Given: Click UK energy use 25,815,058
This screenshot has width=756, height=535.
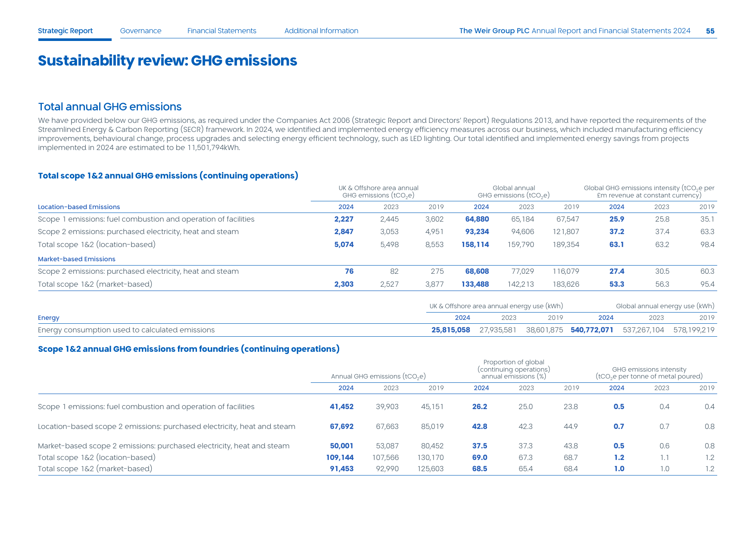Looking at the screenshot, I should (x=451, y=330).
